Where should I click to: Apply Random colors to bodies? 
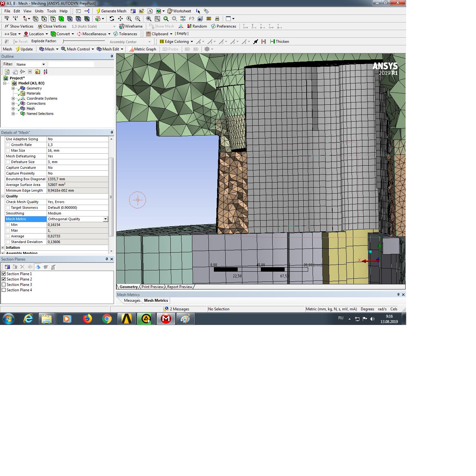click(x=197, y=26)
